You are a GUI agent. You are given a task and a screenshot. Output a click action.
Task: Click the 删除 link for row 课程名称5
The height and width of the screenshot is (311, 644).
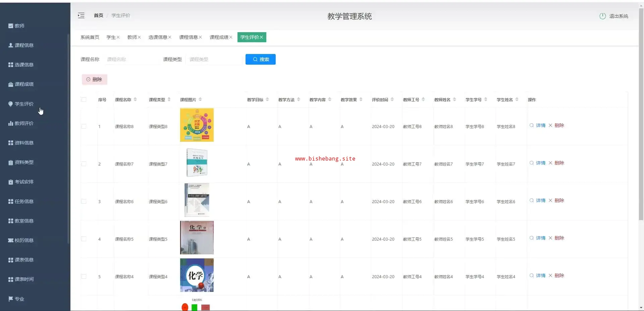(559, 238)
